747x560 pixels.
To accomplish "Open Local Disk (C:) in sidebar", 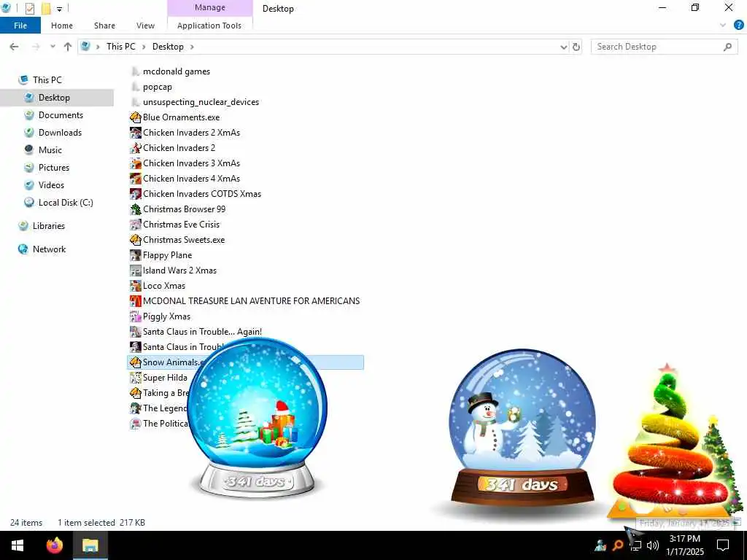I will point(66,203).
